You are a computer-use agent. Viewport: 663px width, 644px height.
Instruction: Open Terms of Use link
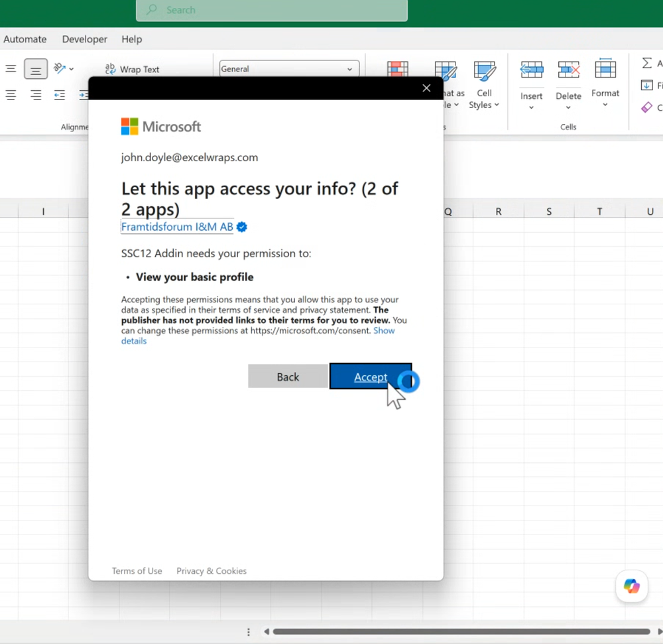[137, 571]
